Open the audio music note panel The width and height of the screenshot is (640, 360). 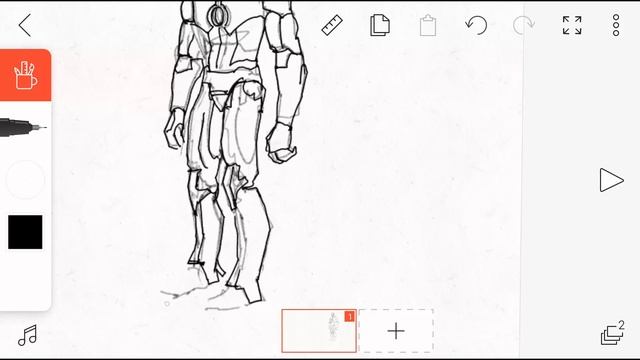(27, 336)
